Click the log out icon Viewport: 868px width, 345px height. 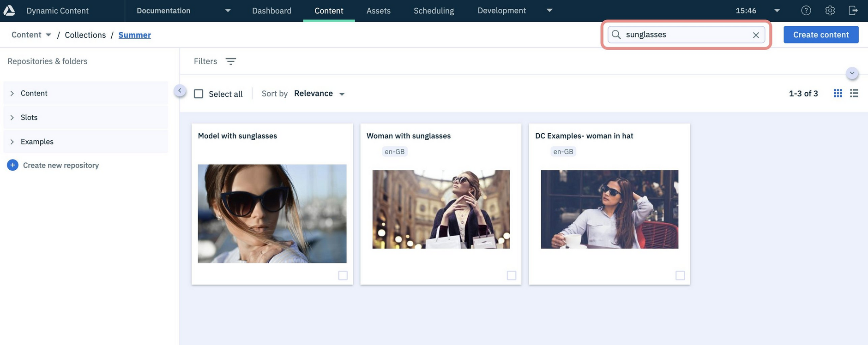pos(853,11)
